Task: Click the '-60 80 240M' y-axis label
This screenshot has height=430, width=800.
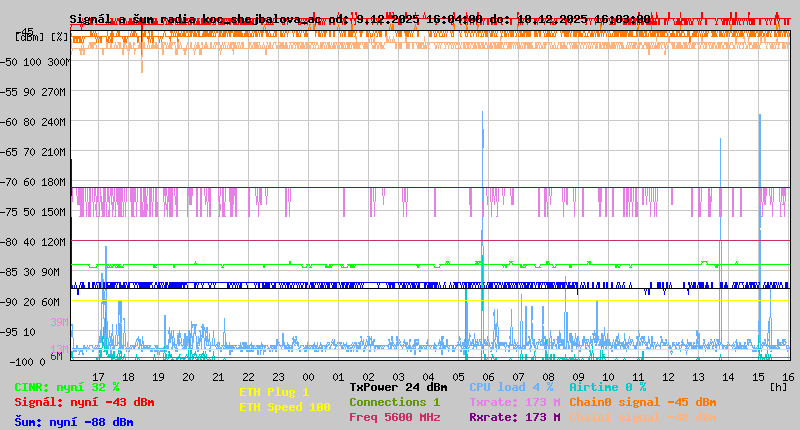Action: pyautogui.click(x=33, y=122)
